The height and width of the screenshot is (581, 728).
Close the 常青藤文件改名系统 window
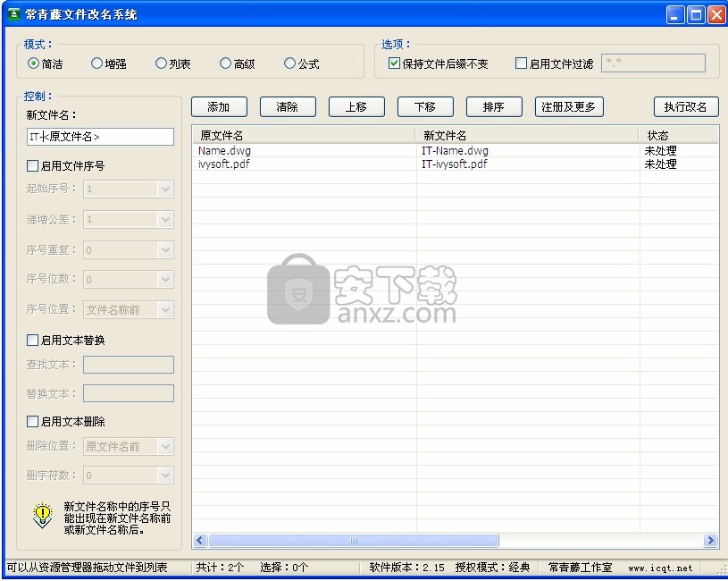tap(717, 14)
